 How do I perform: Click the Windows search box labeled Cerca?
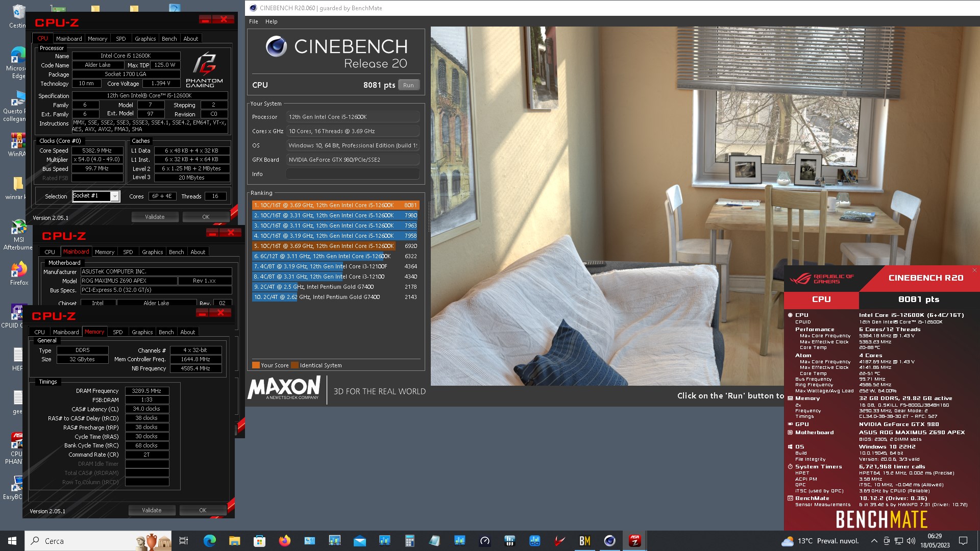tap(97, 541)
